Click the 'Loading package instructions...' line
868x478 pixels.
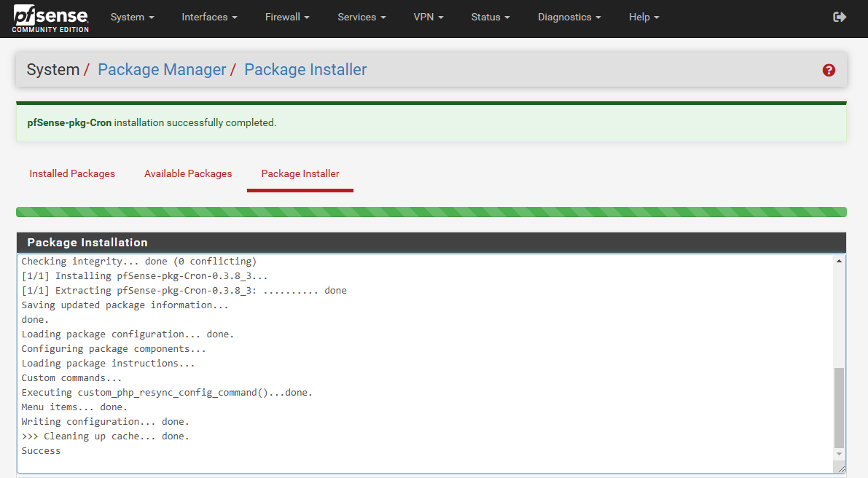click(x=108, y=364)
